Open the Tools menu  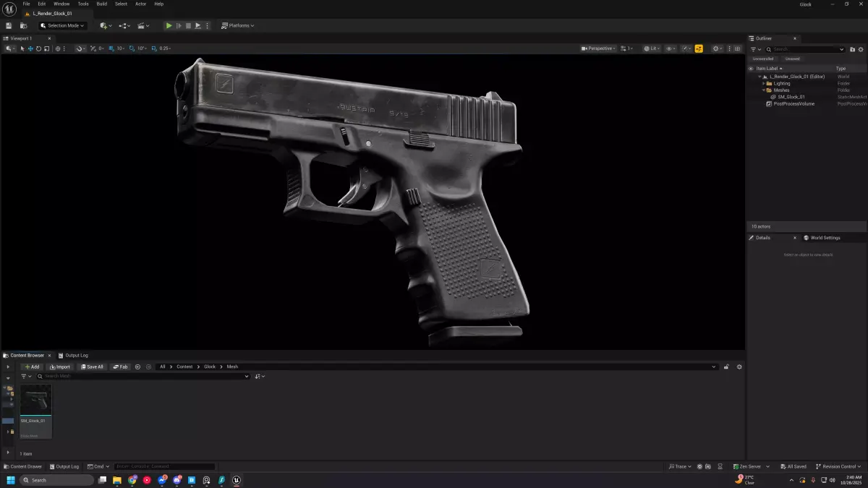83,4
